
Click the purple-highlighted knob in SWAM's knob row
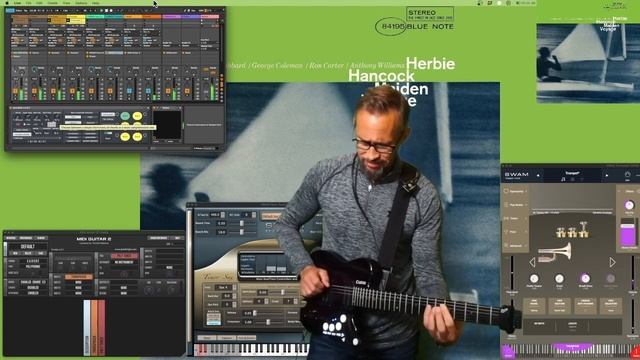(585, 278)
